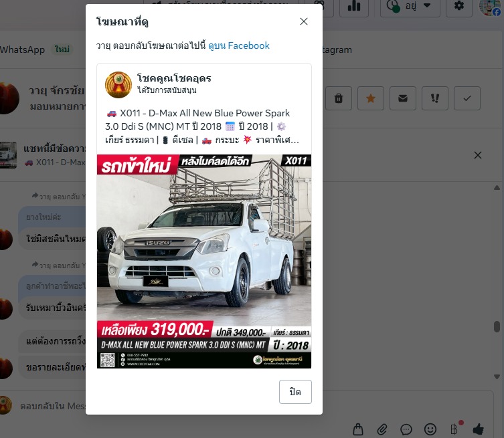
Task: Click scrollbar up arrow in chat
Action: coord(497,188)
